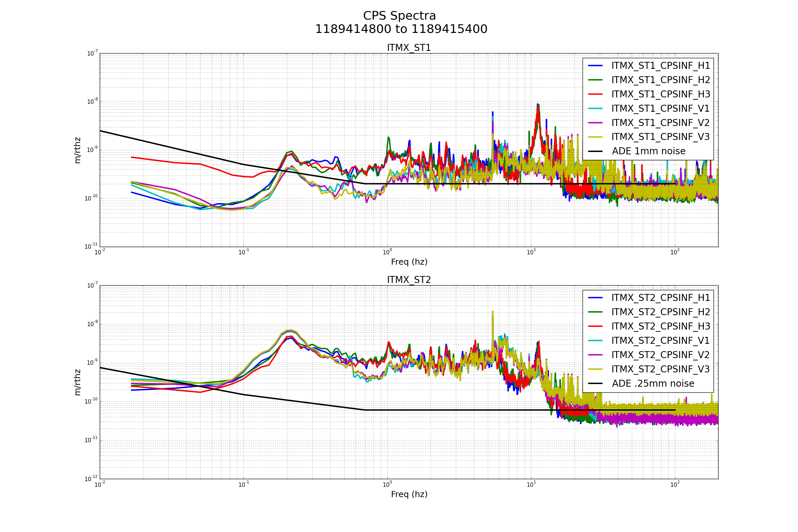Click the 10^2 x-tick label under ITMX_ST1 plot
The width and height of the screenshot is (798, 532).
[675, 252]
